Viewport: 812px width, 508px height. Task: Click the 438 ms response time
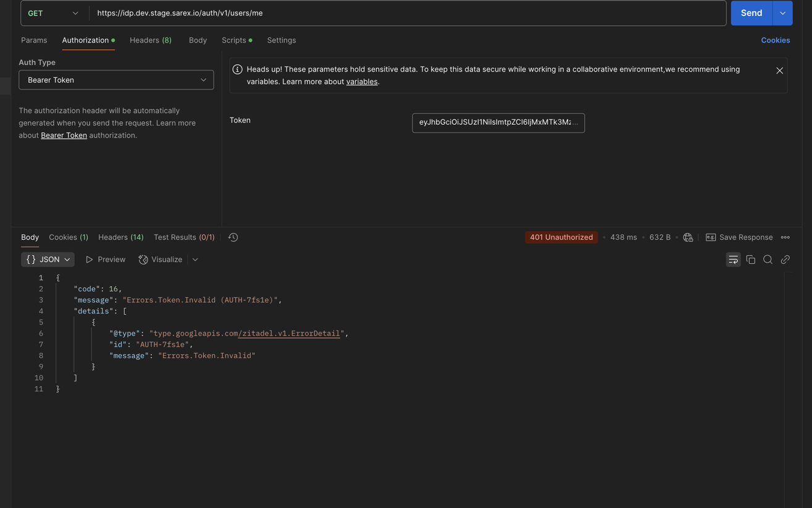624,237
